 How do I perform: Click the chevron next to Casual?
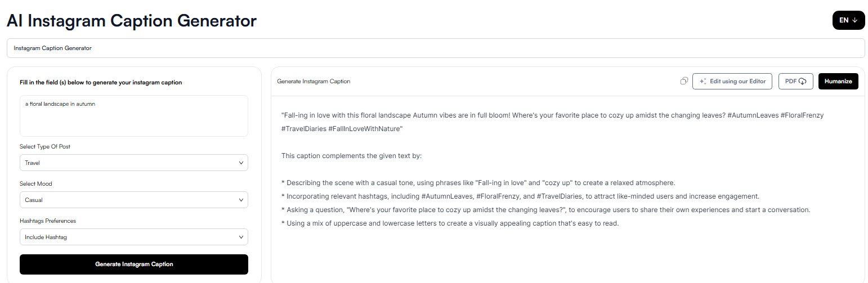(x=241, y=200)
